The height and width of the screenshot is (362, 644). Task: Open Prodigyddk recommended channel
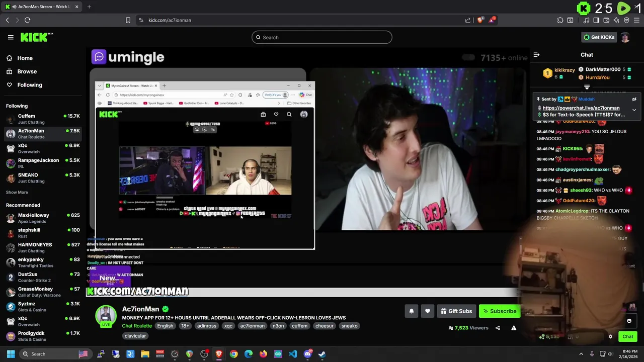coord(43,336)
